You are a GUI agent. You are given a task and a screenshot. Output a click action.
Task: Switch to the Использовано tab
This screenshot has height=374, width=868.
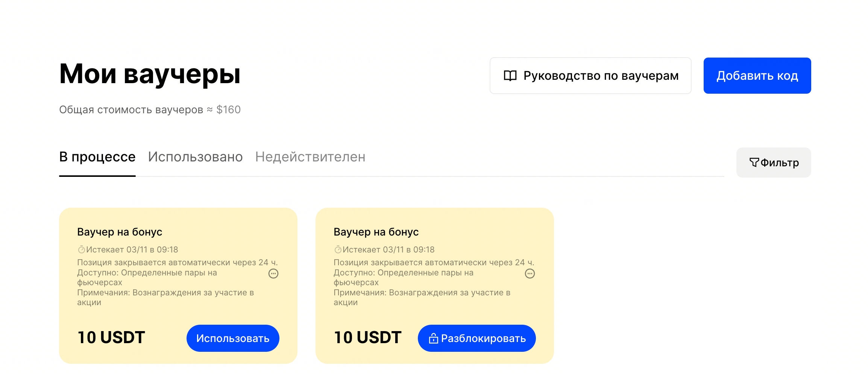(195, 157)
